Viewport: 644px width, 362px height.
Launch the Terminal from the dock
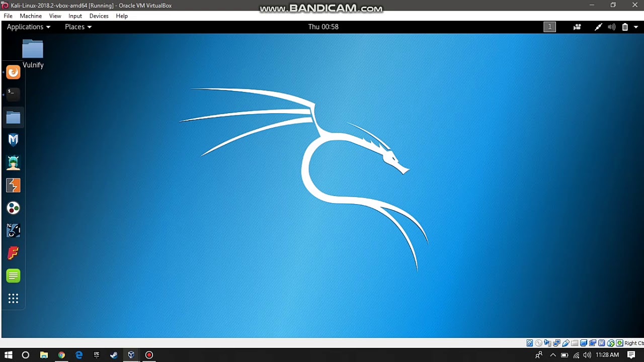[13, 94]
